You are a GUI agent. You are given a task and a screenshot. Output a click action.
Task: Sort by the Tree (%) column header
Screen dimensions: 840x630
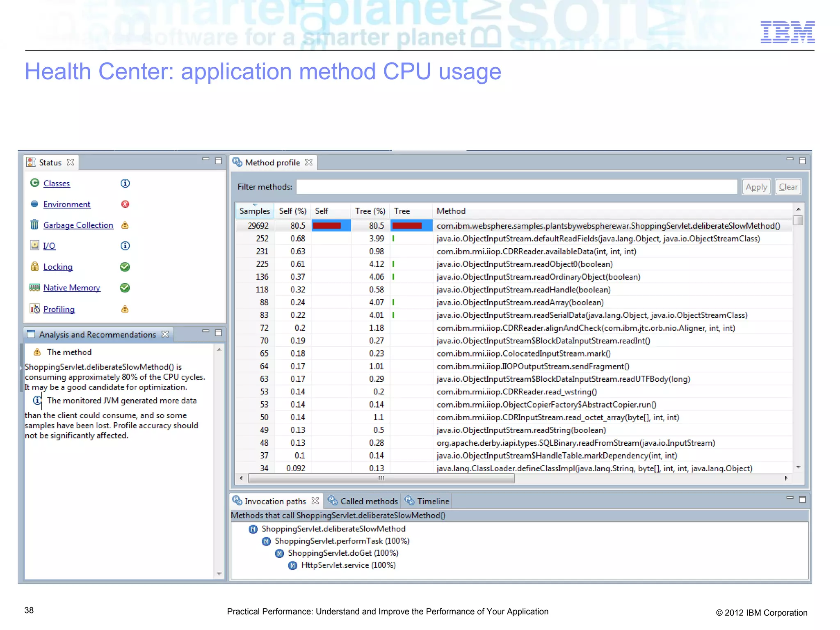(370, 211)
